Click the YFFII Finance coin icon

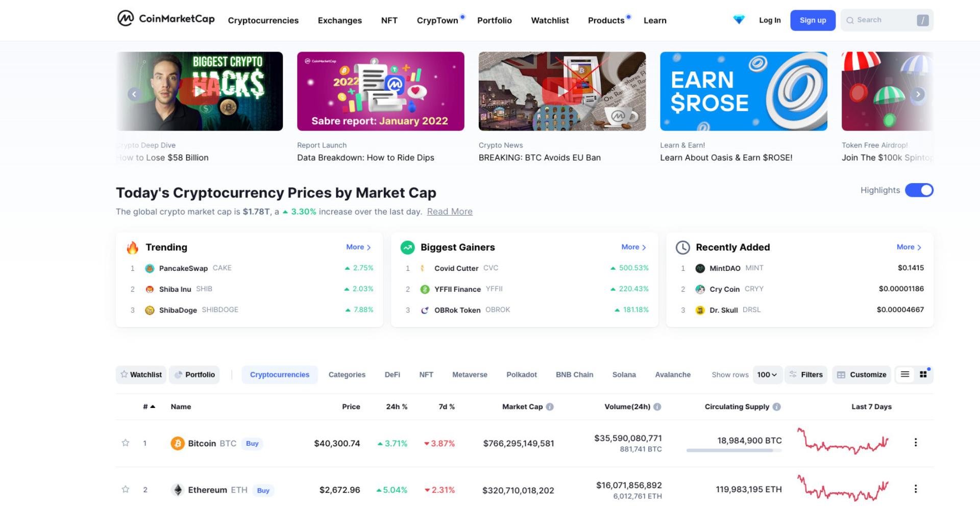point(425,289)
